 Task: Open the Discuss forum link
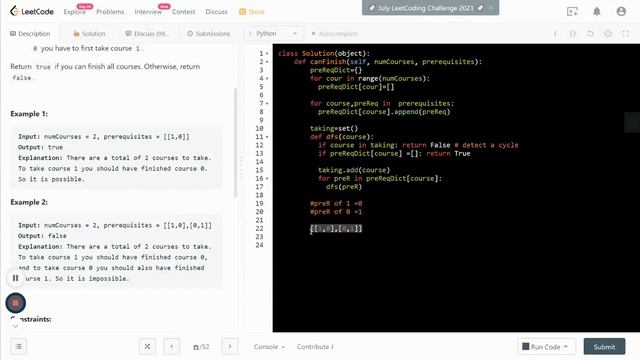click(216, 12)
